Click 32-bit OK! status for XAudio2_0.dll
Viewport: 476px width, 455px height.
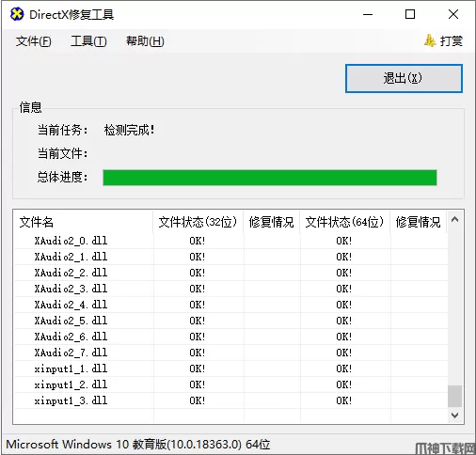point(198,241)
